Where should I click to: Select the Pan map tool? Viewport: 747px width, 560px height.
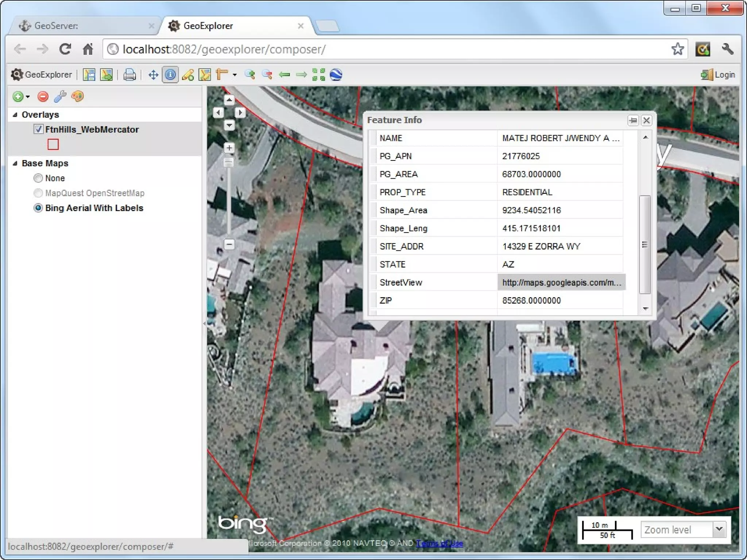153,75
